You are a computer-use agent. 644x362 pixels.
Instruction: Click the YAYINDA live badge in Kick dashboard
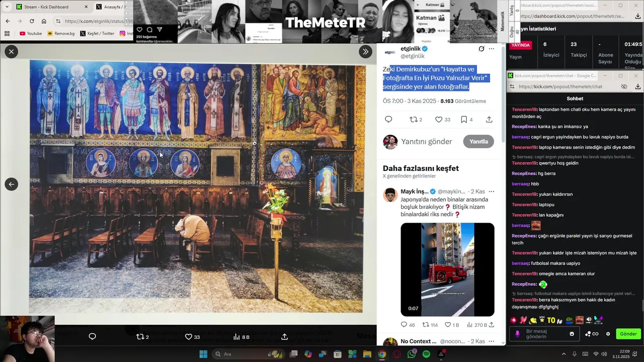pos(520,45)
